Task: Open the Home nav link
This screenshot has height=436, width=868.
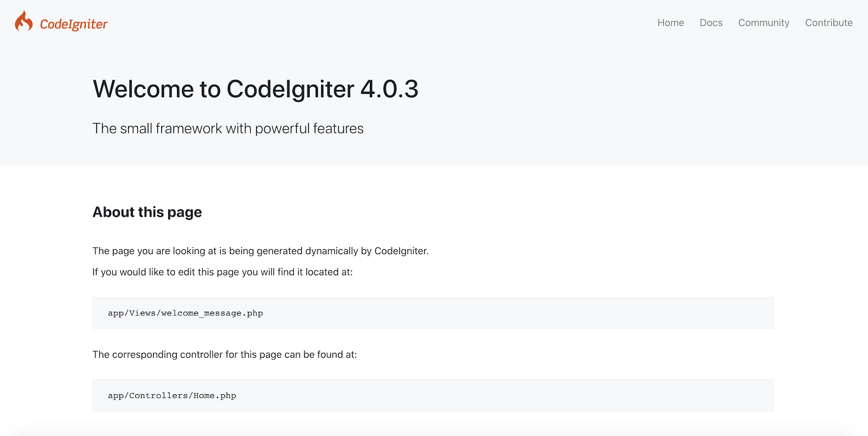Action: 671,23
